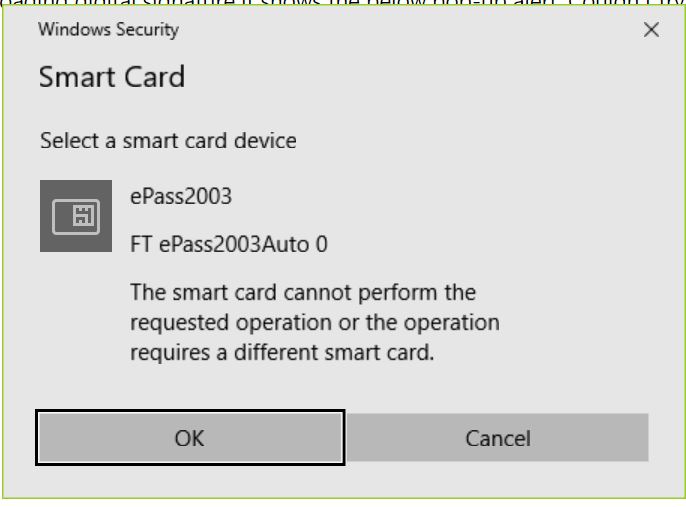686x507 pixels.
Task: Close the Windows Security dialog
Action: (651, 30)
